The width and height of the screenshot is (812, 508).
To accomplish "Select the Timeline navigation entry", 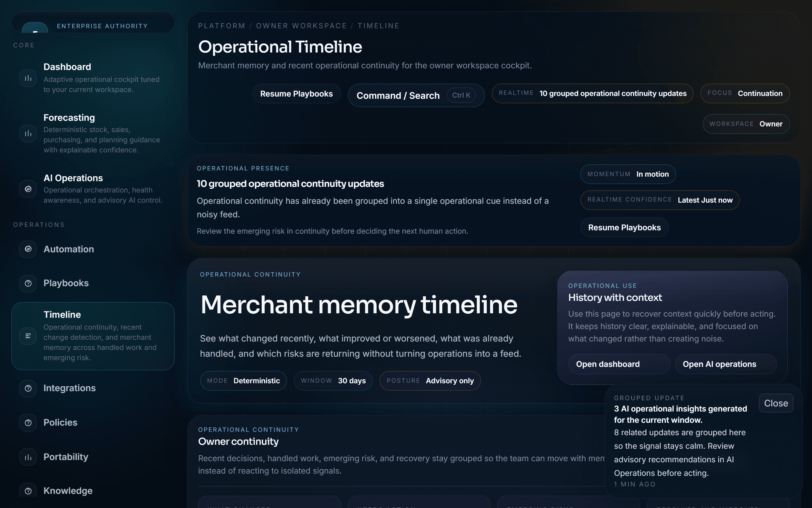I will coord(93,336).
